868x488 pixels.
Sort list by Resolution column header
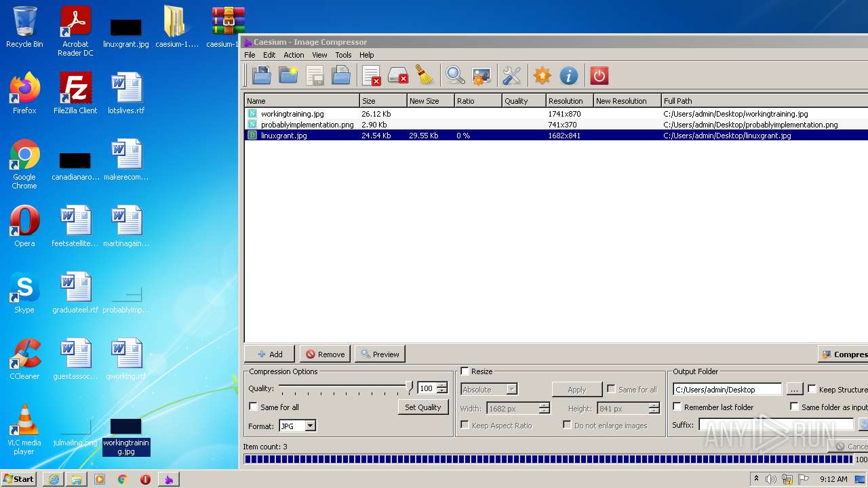[x=570, y=100]
